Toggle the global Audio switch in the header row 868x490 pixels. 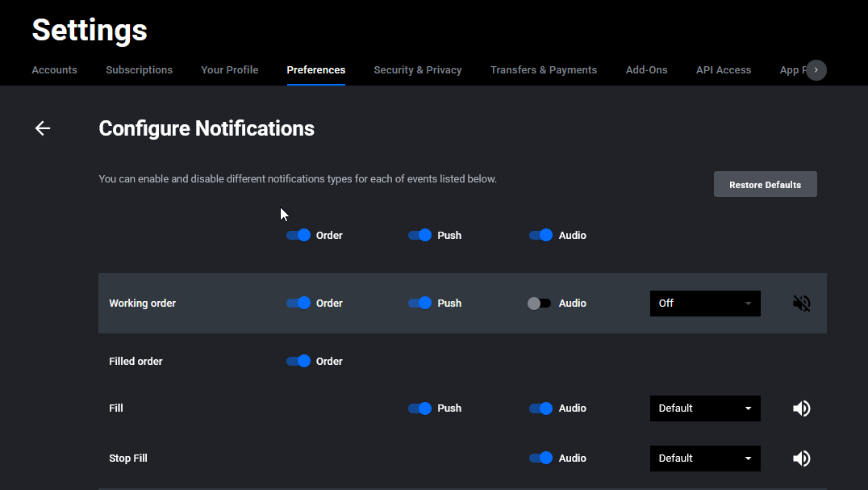point(540,235)
